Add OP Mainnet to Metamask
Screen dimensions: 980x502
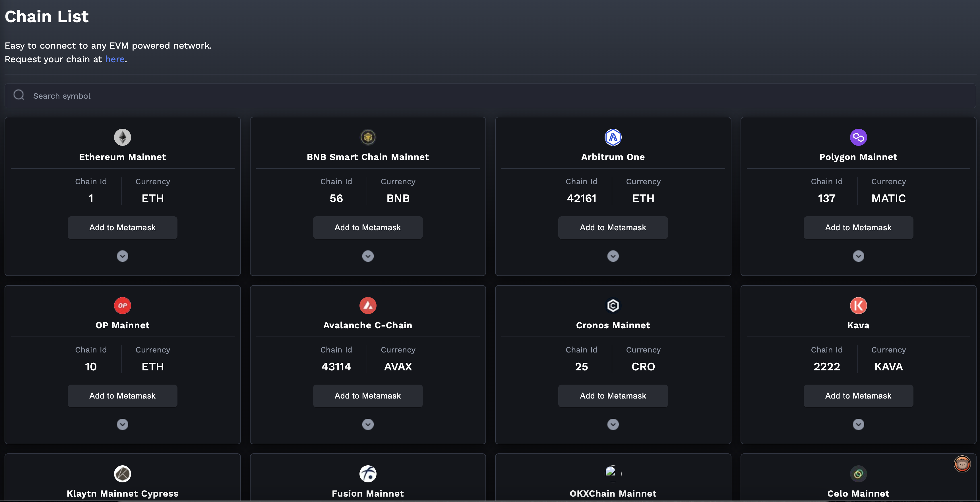point(123,395)
